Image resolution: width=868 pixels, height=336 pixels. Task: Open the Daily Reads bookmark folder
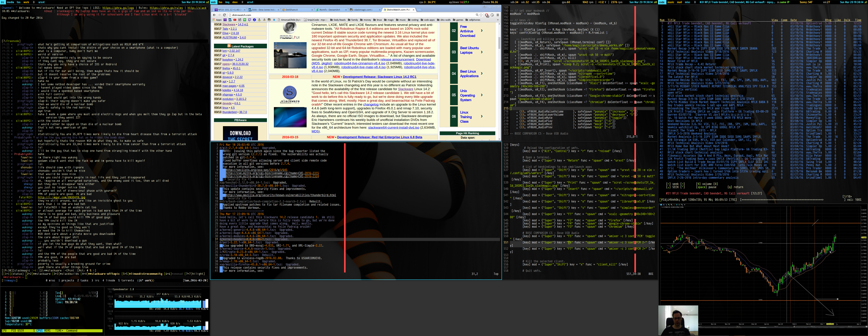[x=338, y=20]
